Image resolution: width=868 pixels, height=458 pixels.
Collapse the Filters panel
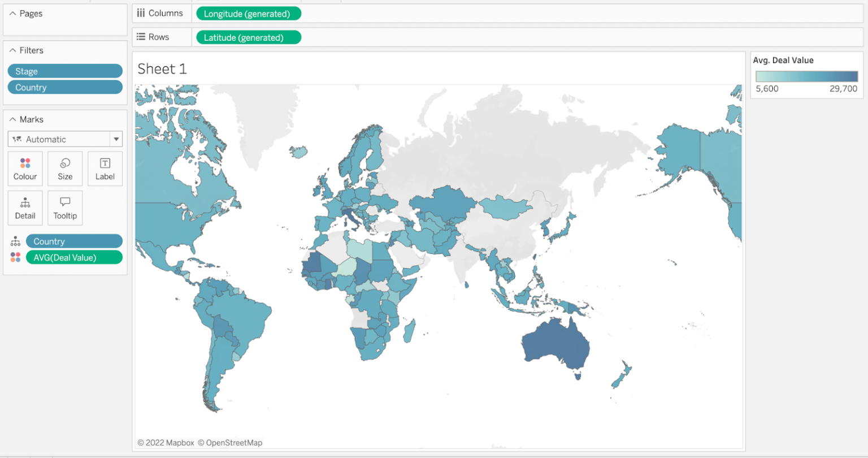pyautogui.click(x=12, y=50)
